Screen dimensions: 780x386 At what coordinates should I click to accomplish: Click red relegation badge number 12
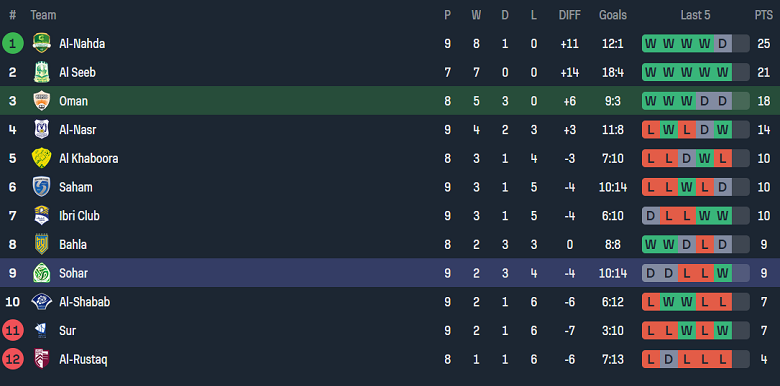pos(12,359)
